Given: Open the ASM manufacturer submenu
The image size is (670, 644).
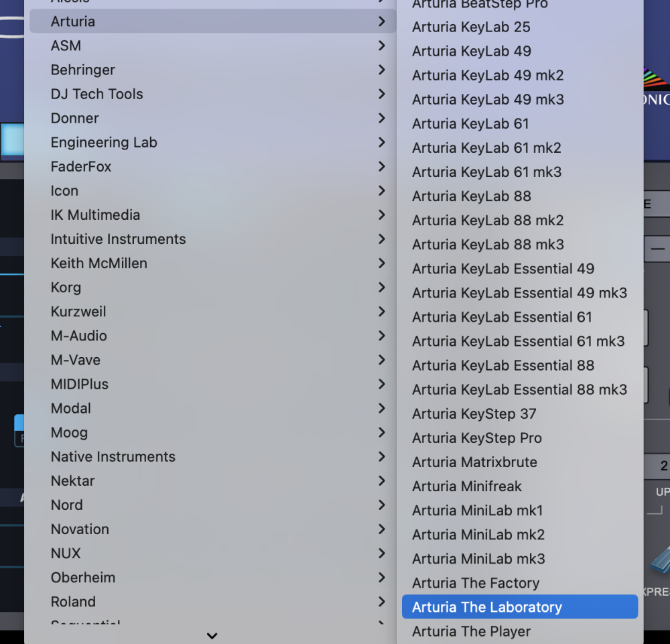Looking at the screenshot, I should pos(212,46).
